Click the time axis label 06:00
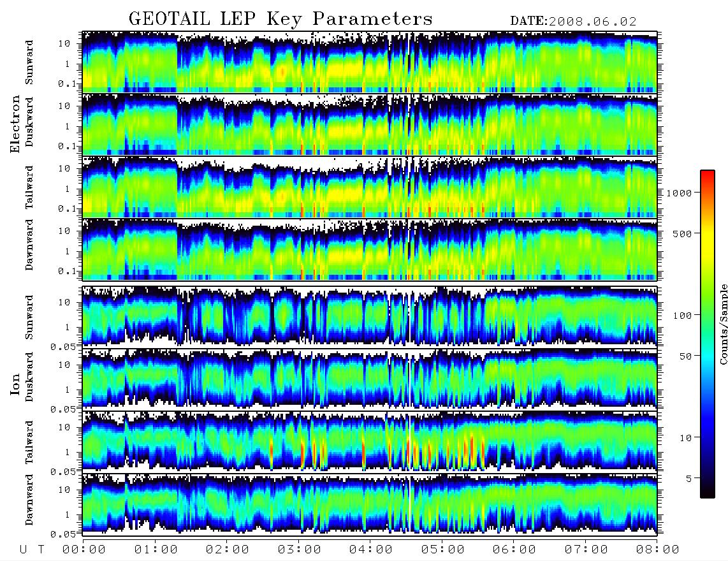The height and width of the screenshot is (561, 728). pyautogui.click(x=514, y=550)
